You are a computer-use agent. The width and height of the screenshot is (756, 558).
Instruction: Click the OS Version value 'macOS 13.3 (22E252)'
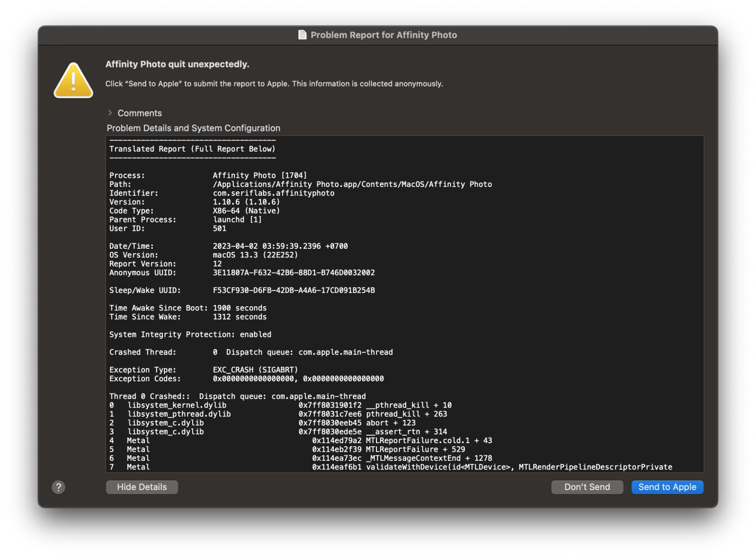click(255, 255)
